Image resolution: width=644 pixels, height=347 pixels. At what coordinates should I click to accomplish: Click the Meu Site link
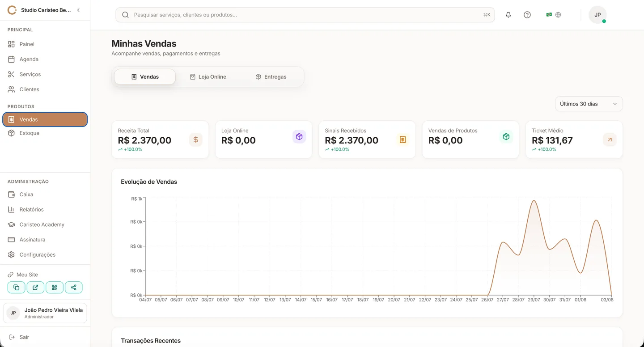tap(23, 275)
